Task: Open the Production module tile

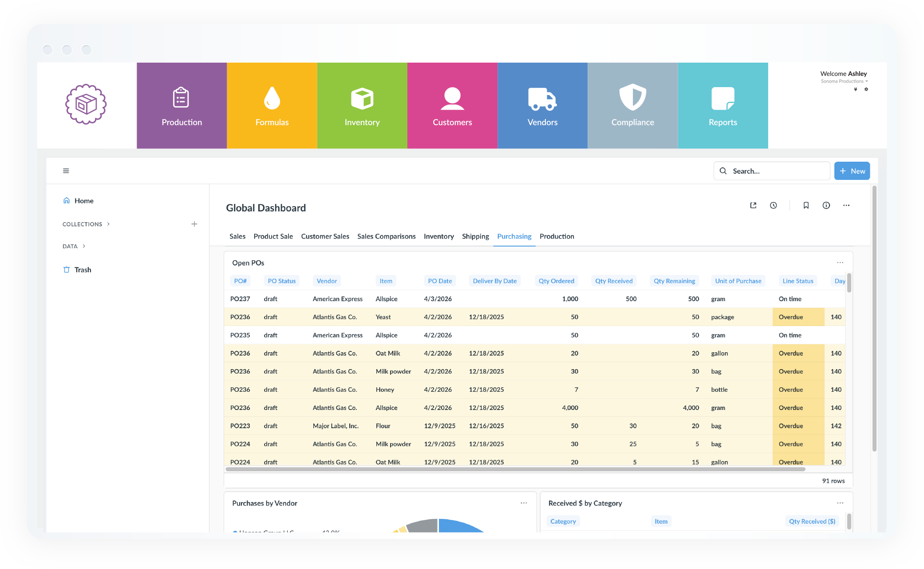Action: pos(182,105)
